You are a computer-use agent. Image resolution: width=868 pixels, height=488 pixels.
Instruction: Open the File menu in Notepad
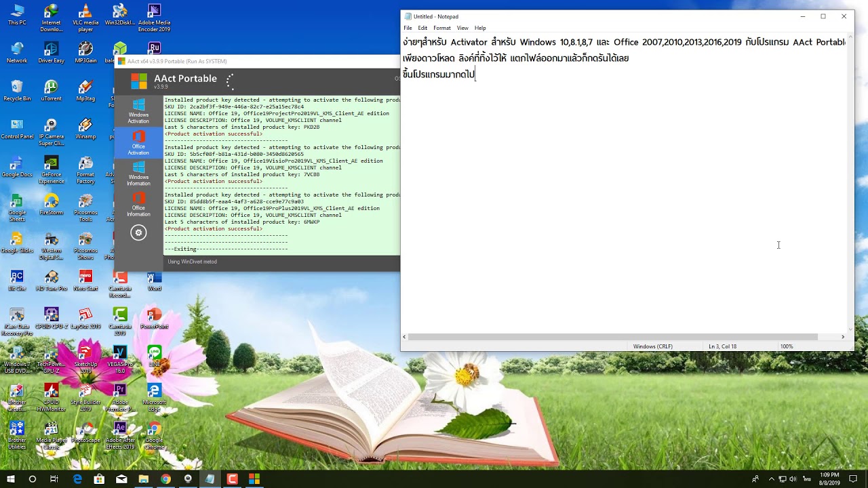[x=408, y=28]
